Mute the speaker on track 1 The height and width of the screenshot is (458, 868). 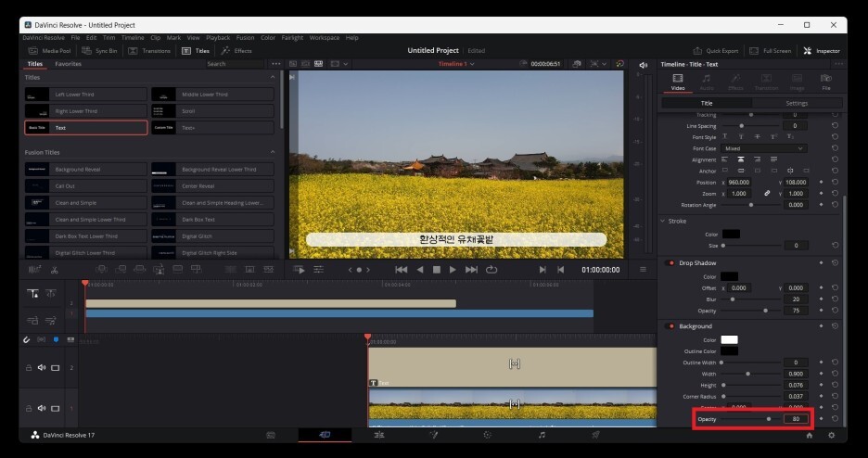click(x=42, y=408)
